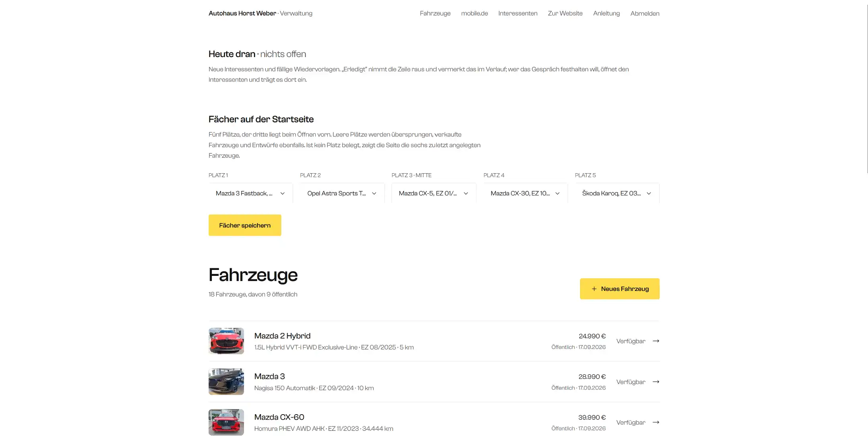
Task: Click the 39.990 € price
Action: pyautogui.click(x=592, y=417)
